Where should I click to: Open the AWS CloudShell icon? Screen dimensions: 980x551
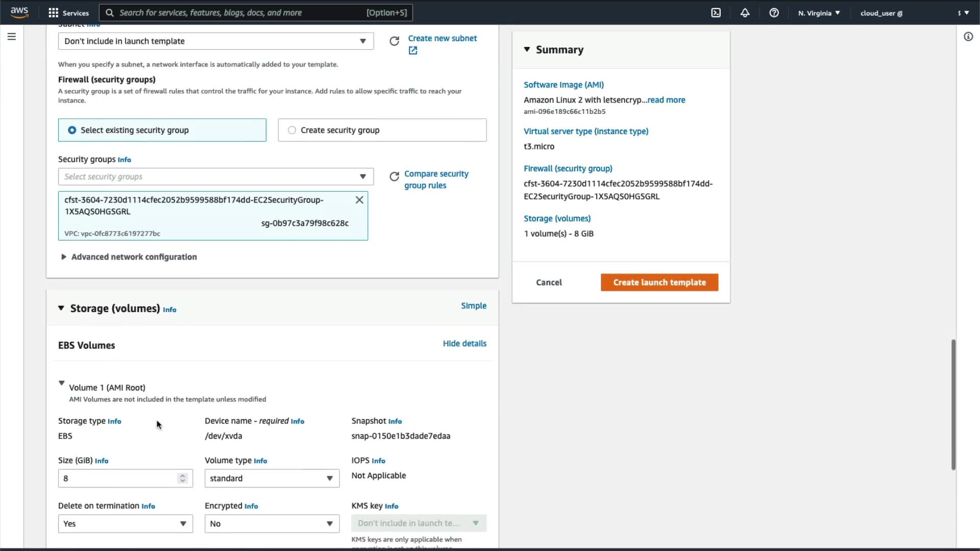[x=716, y=13]
